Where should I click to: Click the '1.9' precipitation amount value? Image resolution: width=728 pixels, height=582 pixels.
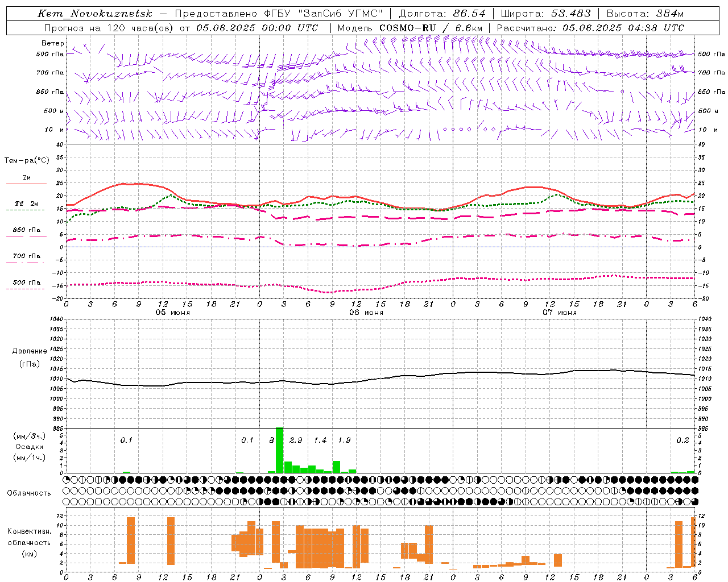(x=344, y=440)
